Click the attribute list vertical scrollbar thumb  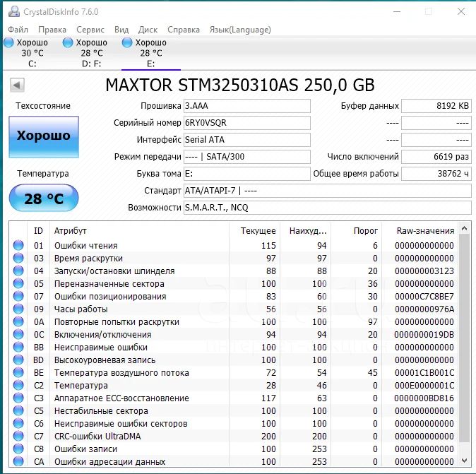pos(464,338)
